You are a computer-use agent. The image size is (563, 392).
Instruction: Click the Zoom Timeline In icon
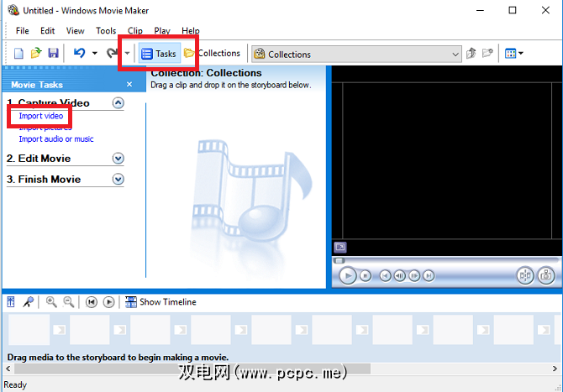51,302
